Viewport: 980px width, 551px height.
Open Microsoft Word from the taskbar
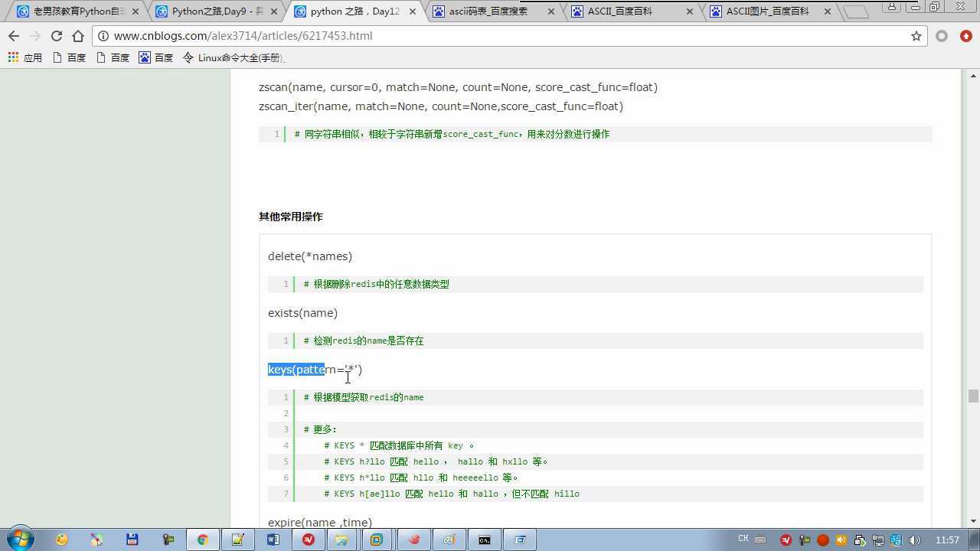click(273, 540)
